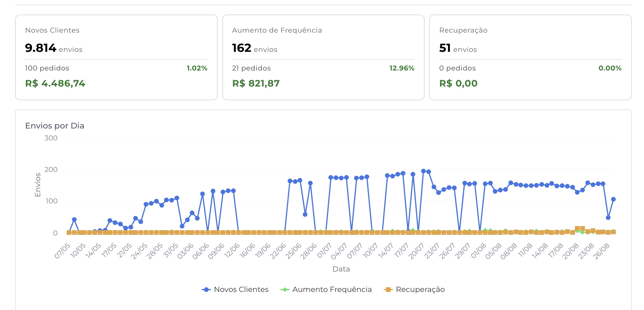
Task: Click the Novos Clientes card title
Action: pos(52,30)
